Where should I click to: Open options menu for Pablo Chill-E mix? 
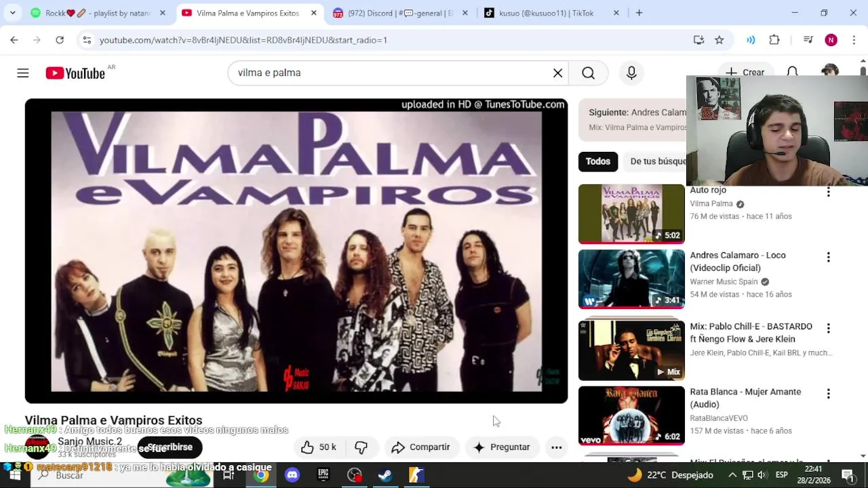pos(828,329)
